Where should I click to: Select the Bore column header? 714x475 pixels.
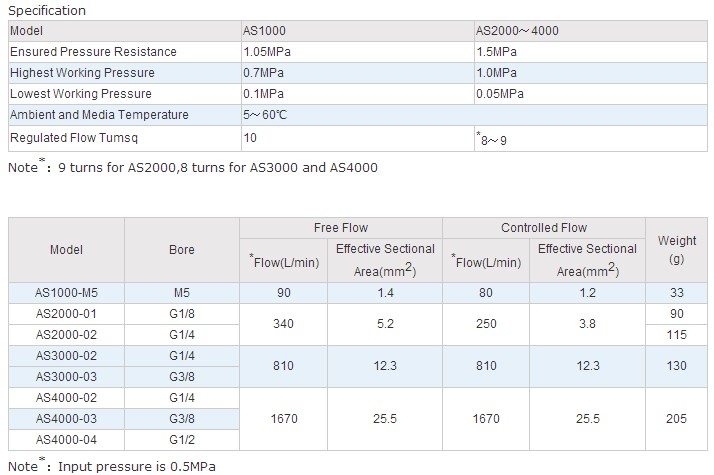(x=181, y=249)
